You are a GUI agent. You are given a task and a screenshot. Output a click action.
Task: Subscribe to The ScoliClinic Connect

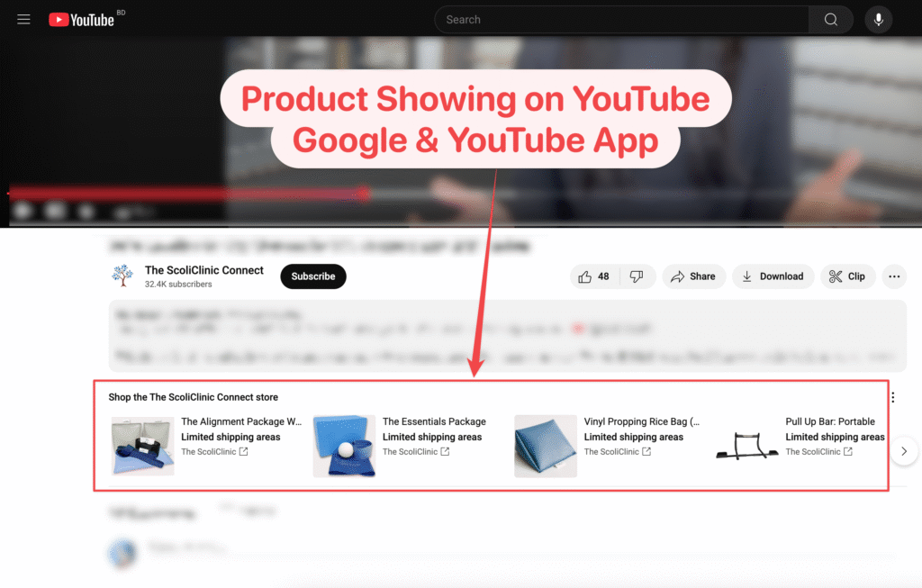click(x=312, y=276)
